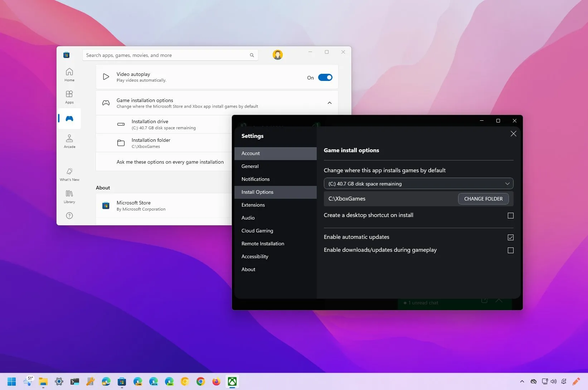
Task: Open What's New in the Store sidebar
Action: coord(69,174)
